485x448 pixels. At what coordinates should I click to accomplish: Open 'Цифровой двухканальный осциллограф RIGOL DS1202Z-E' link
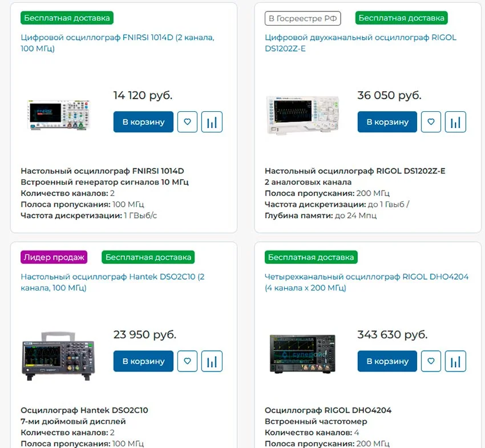click(x=361, y=43)
